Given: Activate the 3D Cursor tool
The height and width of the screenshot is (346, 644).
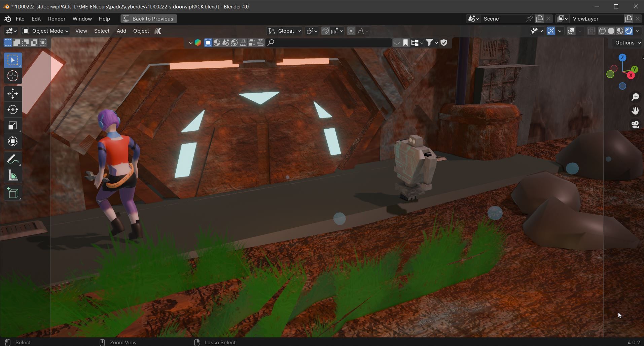Looking at the screenshot, I should click(x=13, y=76).
